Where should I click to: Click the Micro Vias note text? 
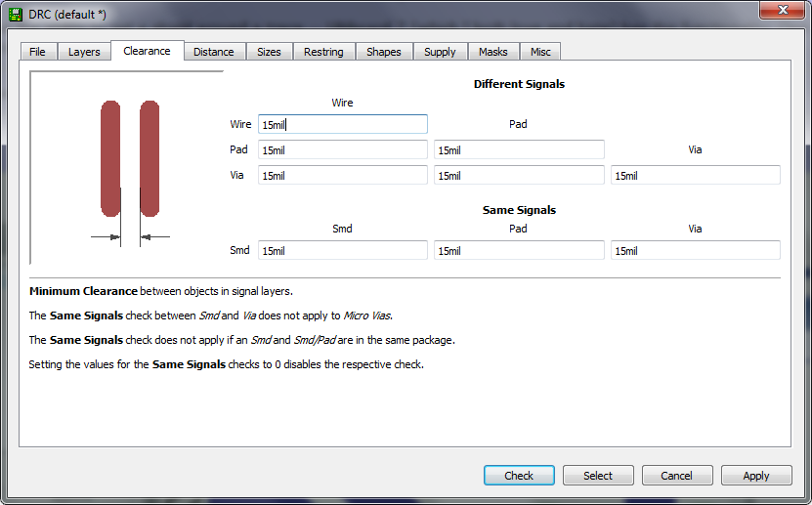211,316
